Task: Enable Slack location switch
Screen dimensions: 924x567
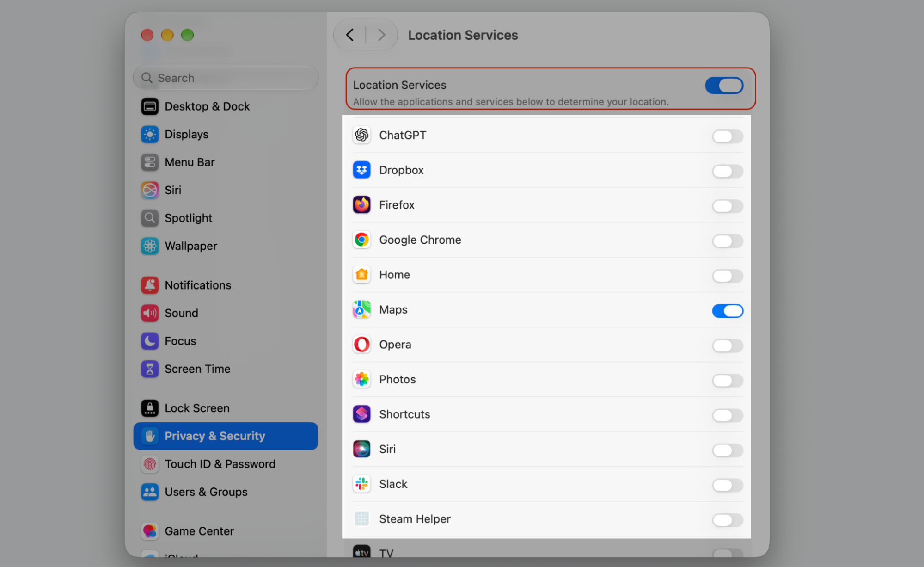Action: 728,485
